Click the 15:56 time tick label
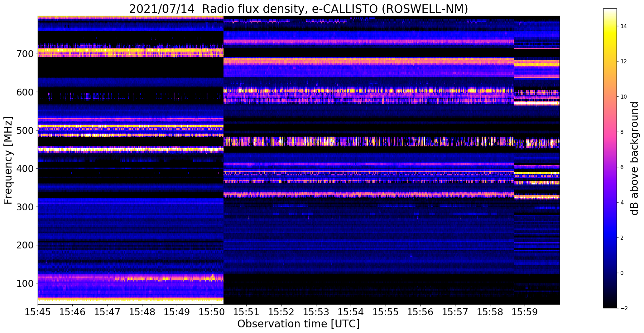Screen dimensions: 644x333 tap(421, 312)
